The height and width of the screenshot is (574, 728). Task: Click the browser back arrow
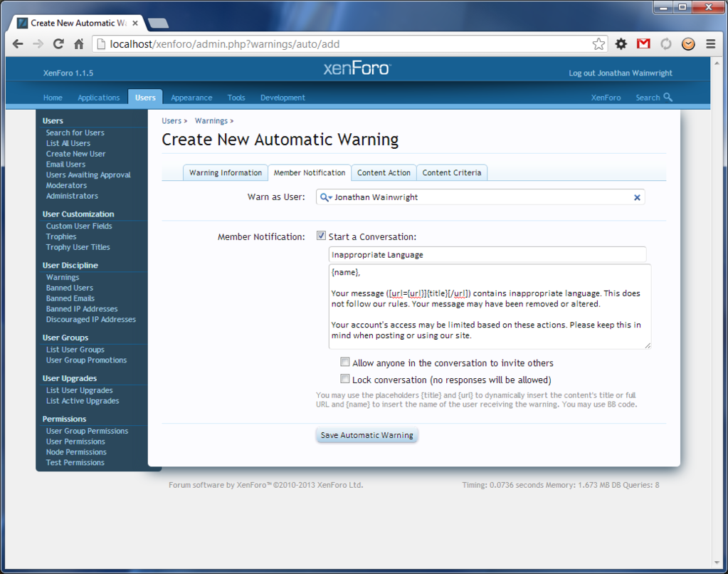(x=18, y=44)
